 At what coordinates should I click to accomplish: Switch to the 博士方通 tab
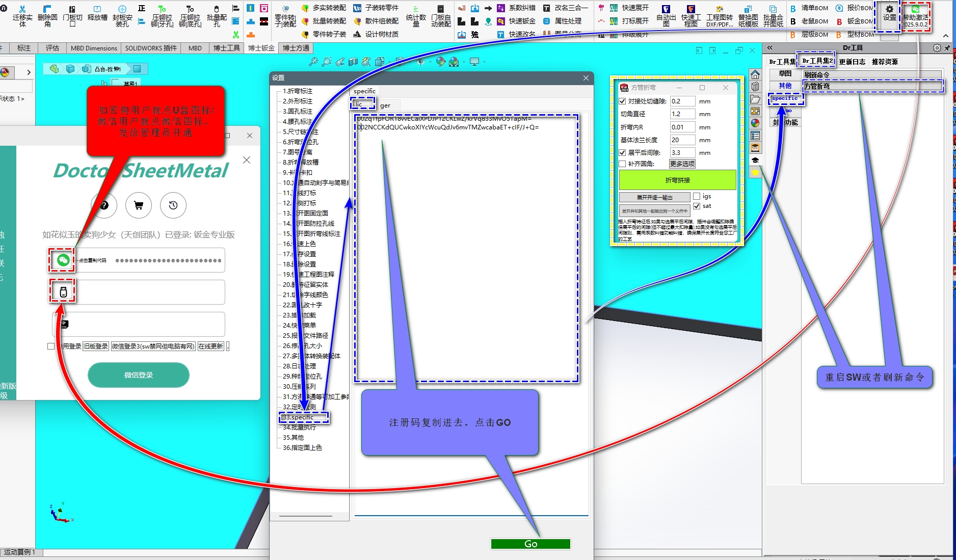coord(296,48)
